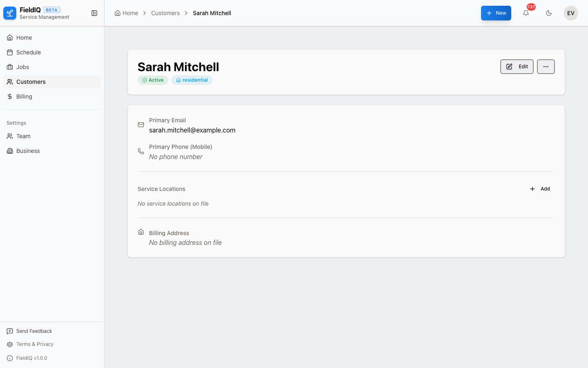Open the Schedule calendar icon in sidebar
588x368 pixels.
click(10, 52)
